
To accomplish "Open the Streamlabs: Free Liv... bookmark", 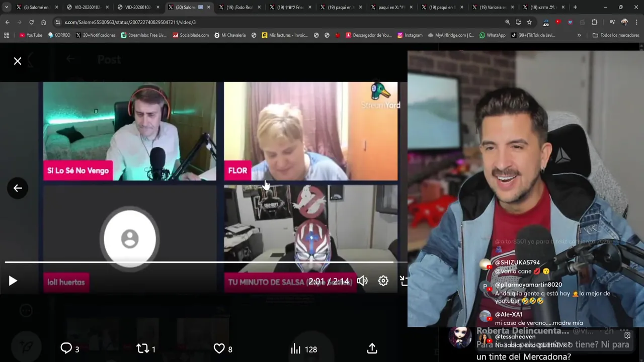I will pos(143,35).
